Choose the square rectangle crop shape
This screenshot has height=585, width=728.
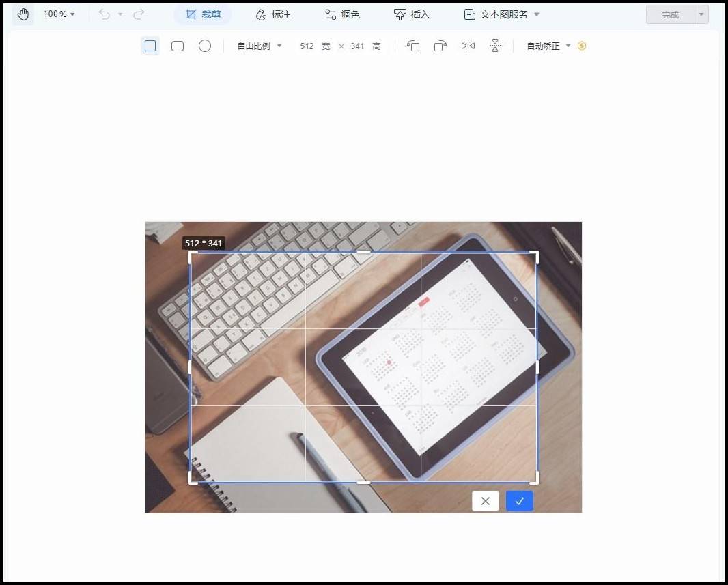pos(150,46)
